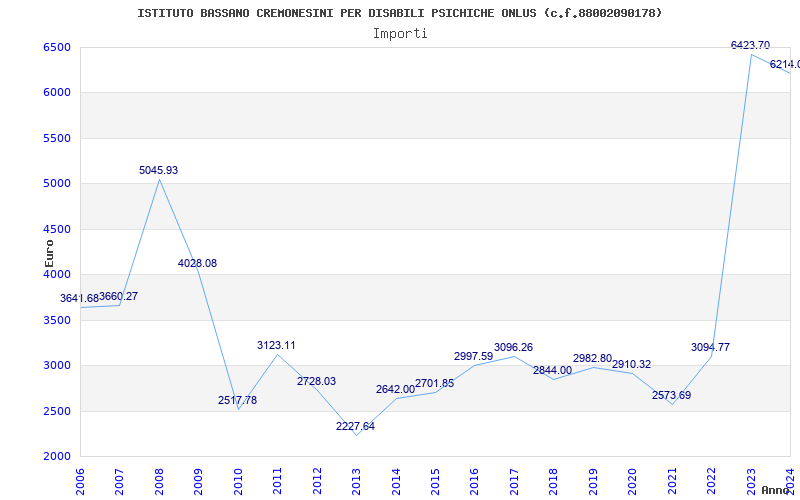Viewport: 800px width, 500px height.
Task: Select data label 3094.77
Action: coord(710,347)
